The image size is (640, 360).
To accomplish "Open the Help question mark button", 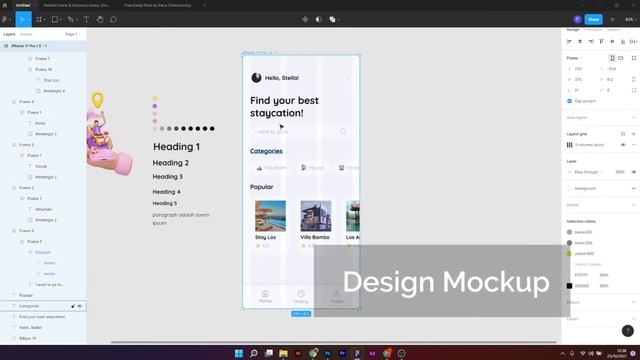I will click(628, 331).
